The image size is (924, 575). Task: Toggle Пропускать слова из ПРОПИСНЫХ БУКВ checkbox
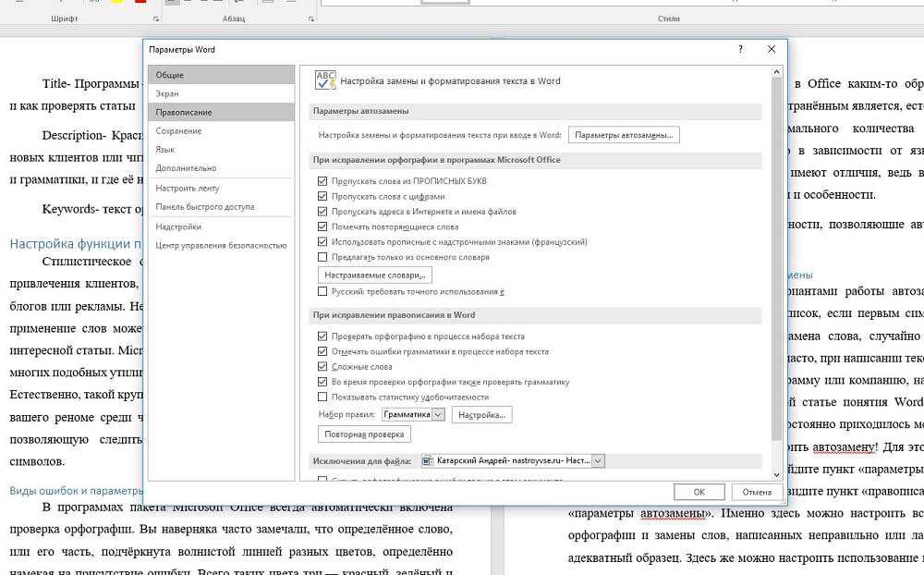point(322,181)
